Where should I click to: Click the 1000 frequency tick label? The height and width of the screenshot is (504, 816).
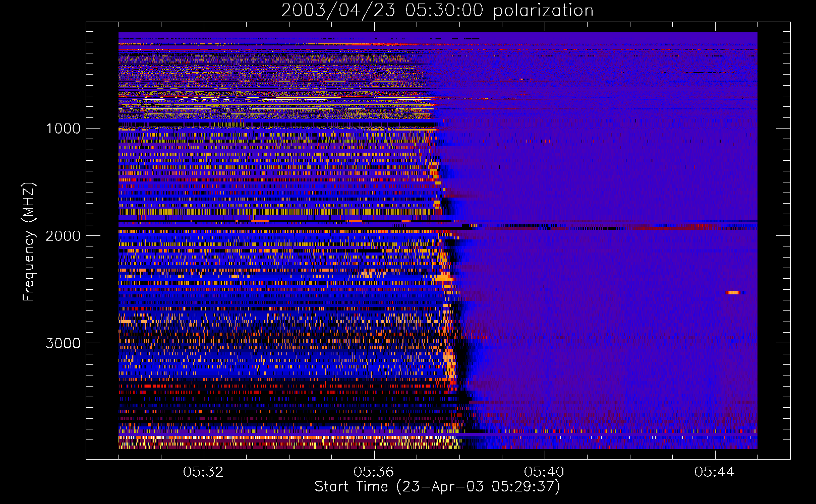64,129
